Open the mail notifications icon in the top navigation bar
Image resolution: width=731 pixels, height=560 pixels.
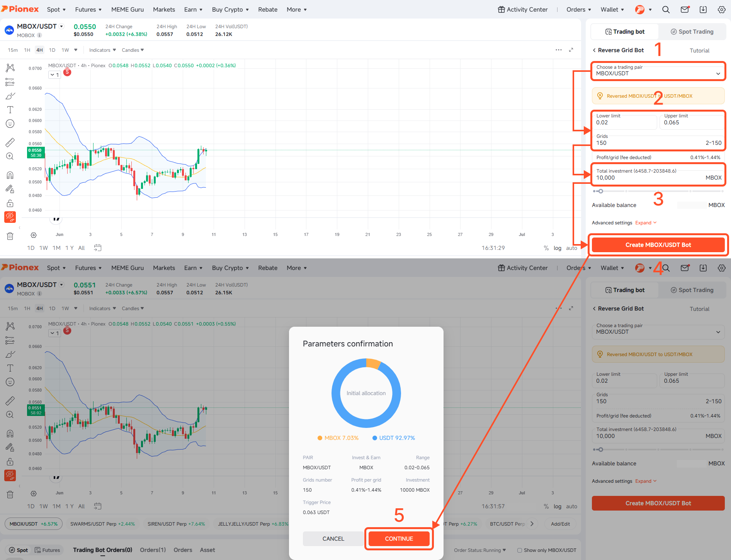point(685,10)
